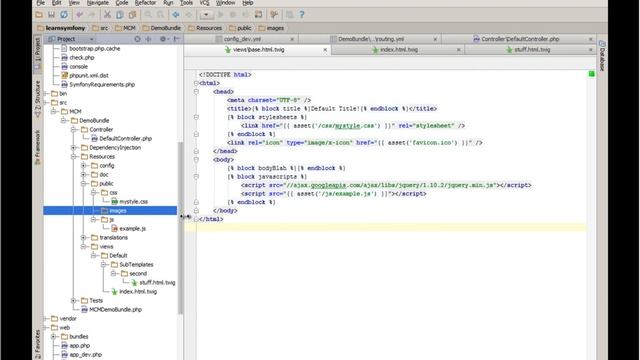Open the File menu
Image resolution: width=640 pixels, height=360 pixels.
point(40,3)
